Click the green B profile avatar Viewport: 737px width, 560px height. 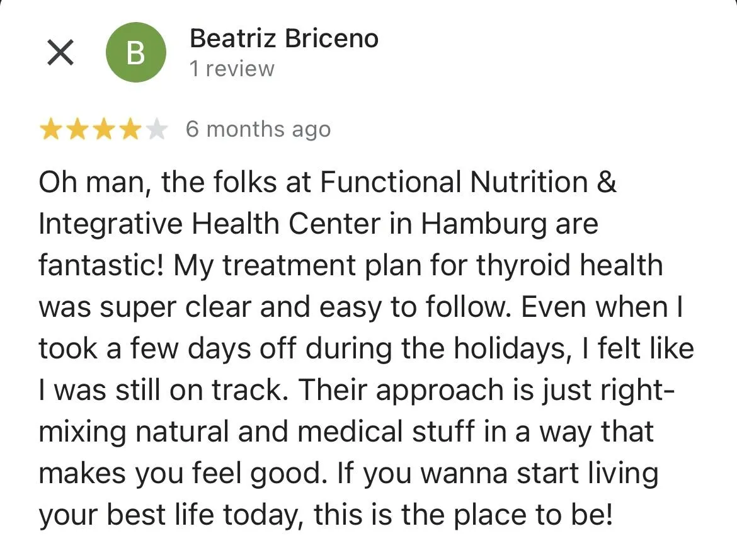click(x=136, y=52)
